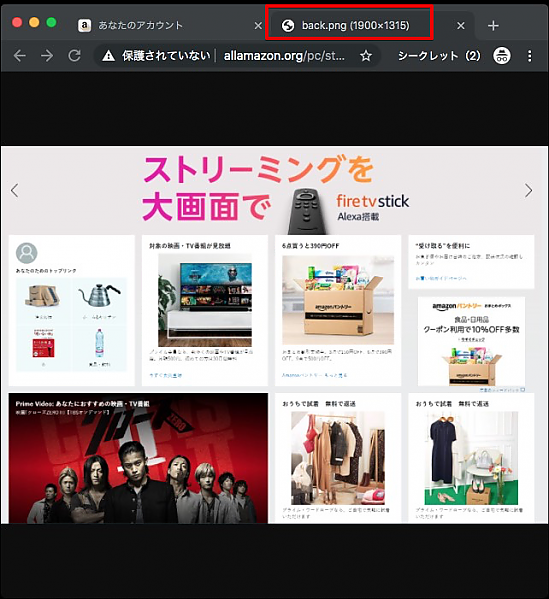Click the Prime Video movie poster
Viewport: 549px width, 599px height.
pyautogui.click(x=138, y=458)
